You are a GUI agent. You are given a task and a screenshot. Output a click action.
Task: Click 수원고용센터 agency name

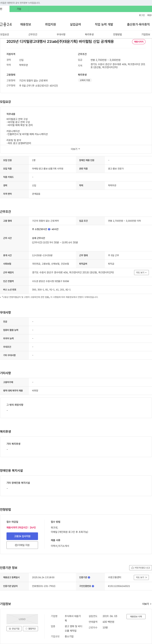(115, 577)
